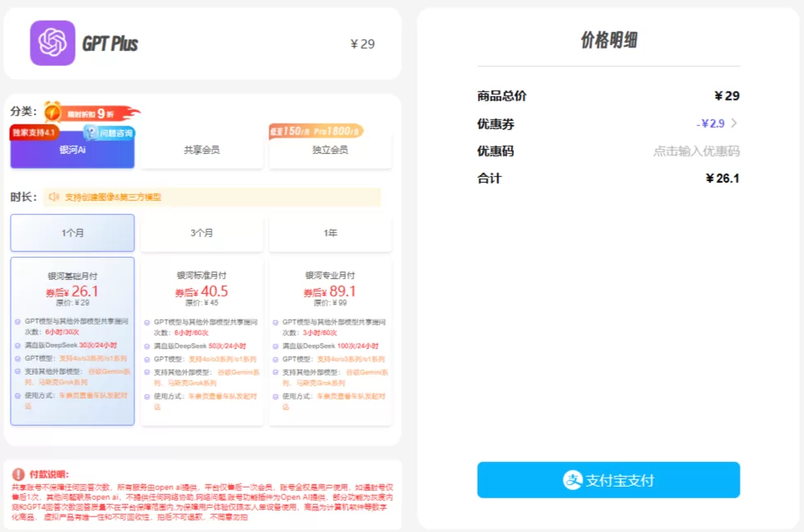The width and height of the screenshot is (804, 532).
Task: Select the 银河Ai category tab
Action: 72,150
